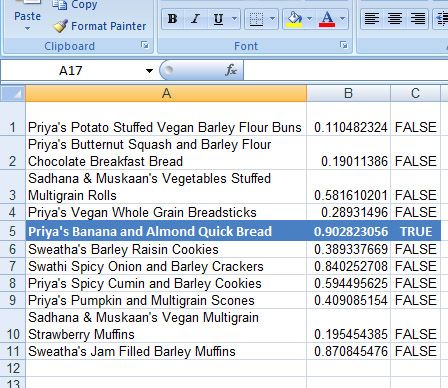The width and height of the screenshot is (448, 388).
Task: Select cell value 0.110482324
Action: (348, 119)
